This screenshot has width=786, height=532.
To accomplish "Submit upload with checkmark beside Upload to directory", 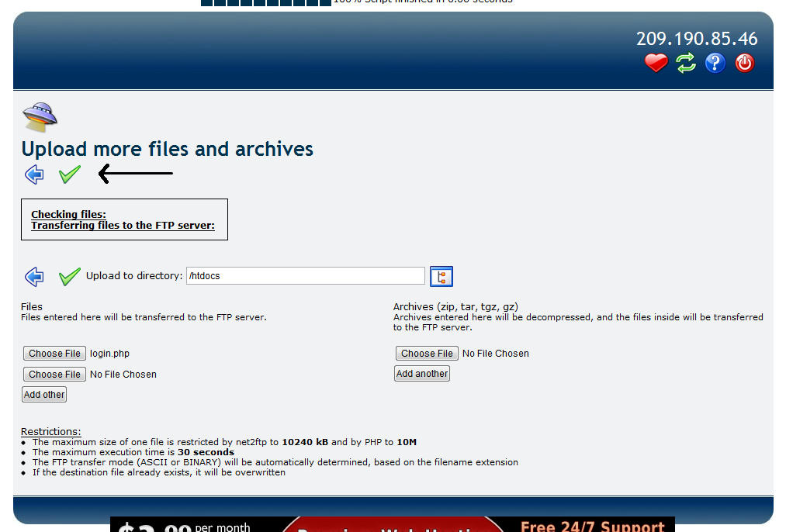I will (x=70, y=276).
